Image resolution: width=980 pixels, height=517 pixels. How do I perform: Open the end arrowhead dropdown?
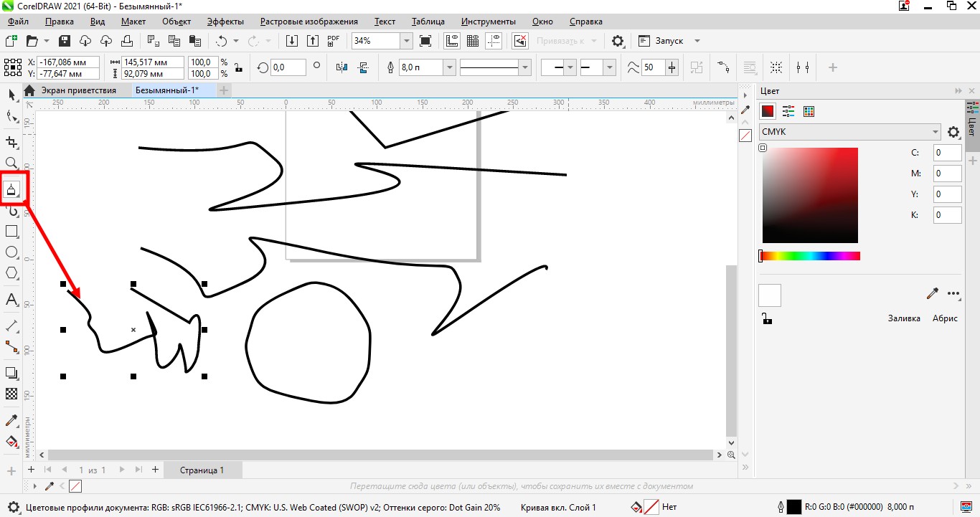609,67
